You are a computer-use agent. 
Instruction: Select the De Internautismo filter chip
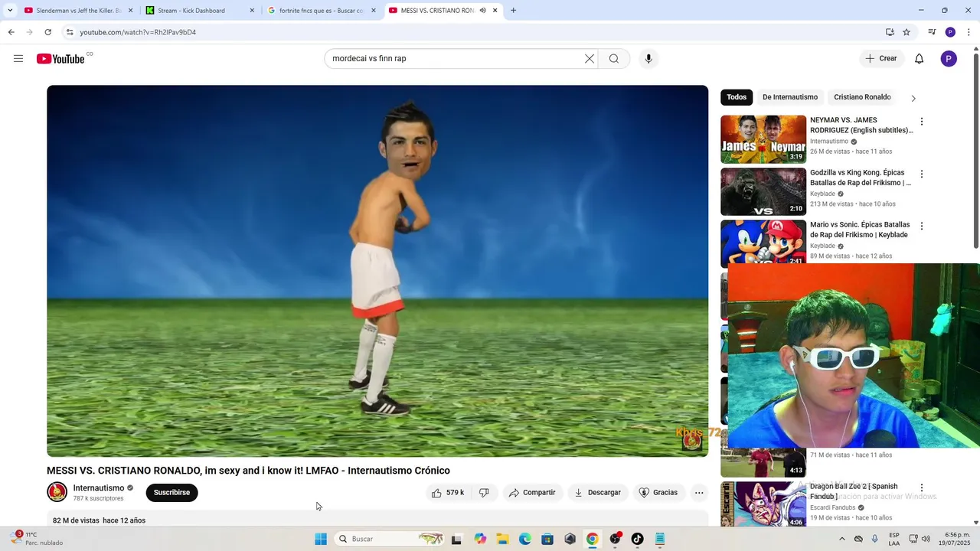(x=790, y=97)
